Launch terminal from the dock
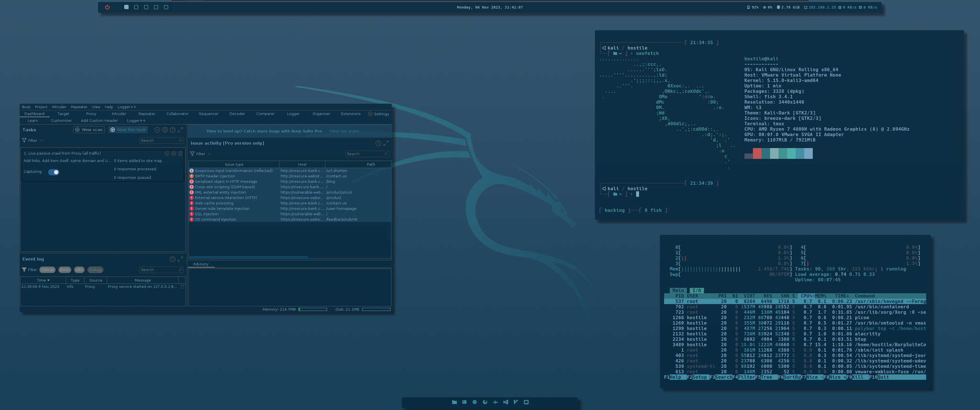Screen dimensions: 980x410 point(464,402)
